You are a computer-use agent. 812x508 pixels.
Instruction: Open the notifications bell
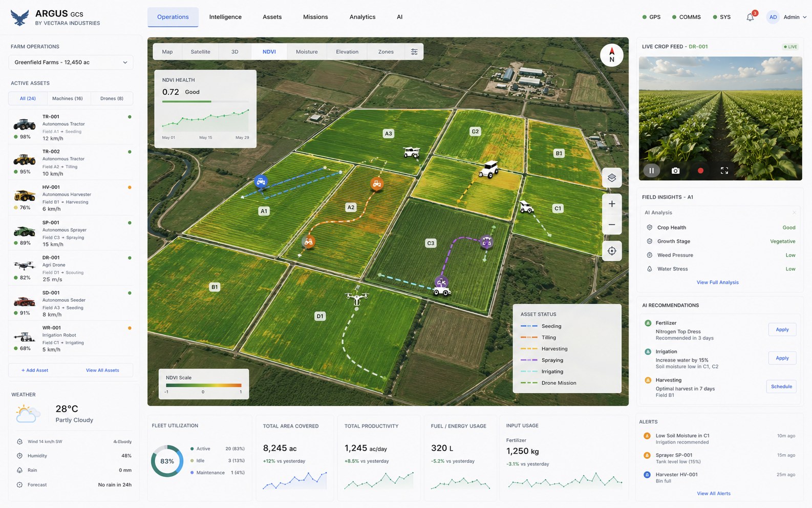[x=750, y=17]
